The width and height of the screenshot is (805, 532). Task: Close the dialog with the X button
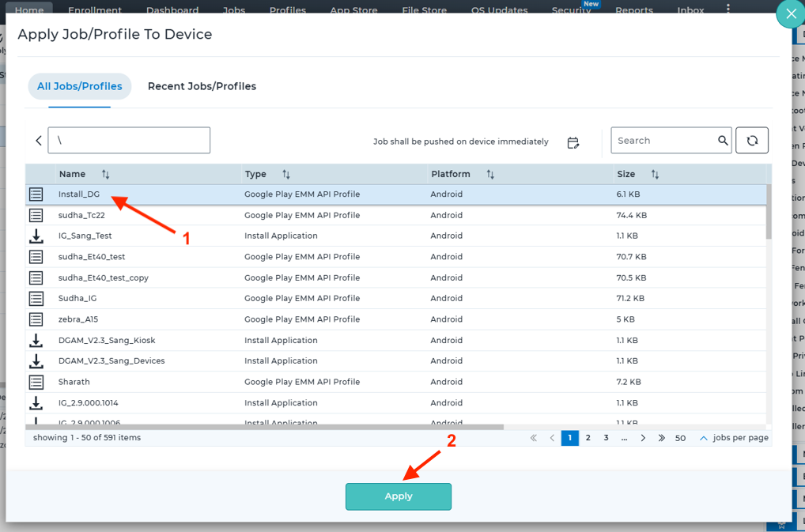click(x=789, y=14)
